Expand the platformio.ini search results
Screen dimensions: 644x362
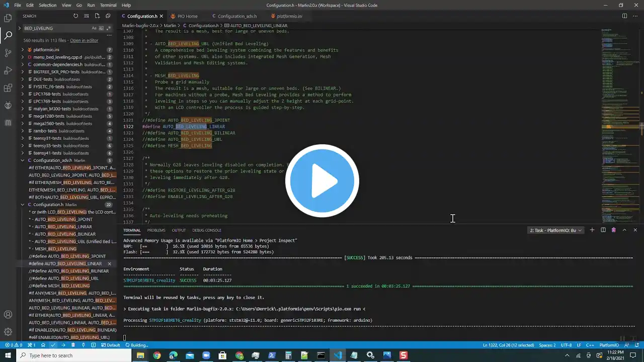23,50
